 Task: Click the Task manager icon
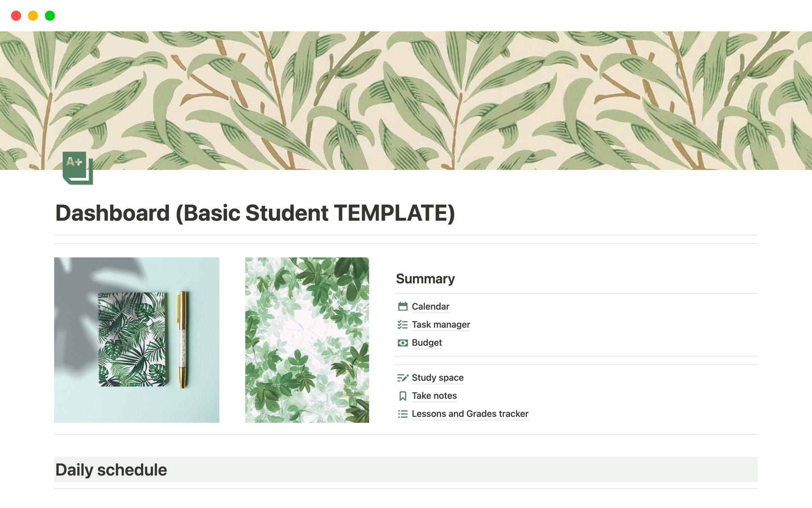402,324
